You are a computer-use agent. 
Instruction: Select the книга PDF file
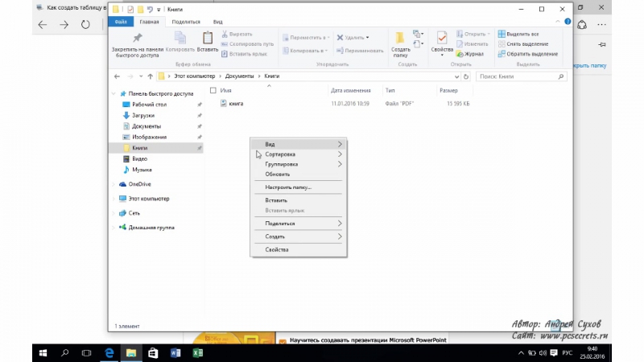[236, 104]
